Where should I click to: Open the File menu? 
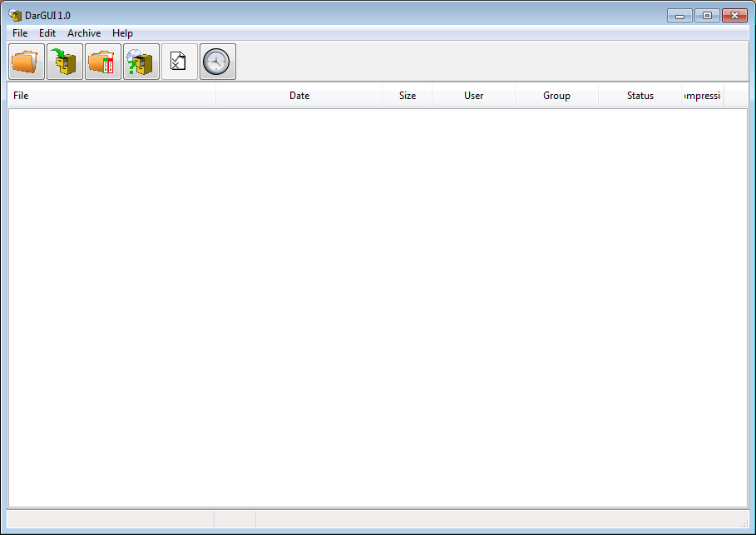[x=20, y=32]
